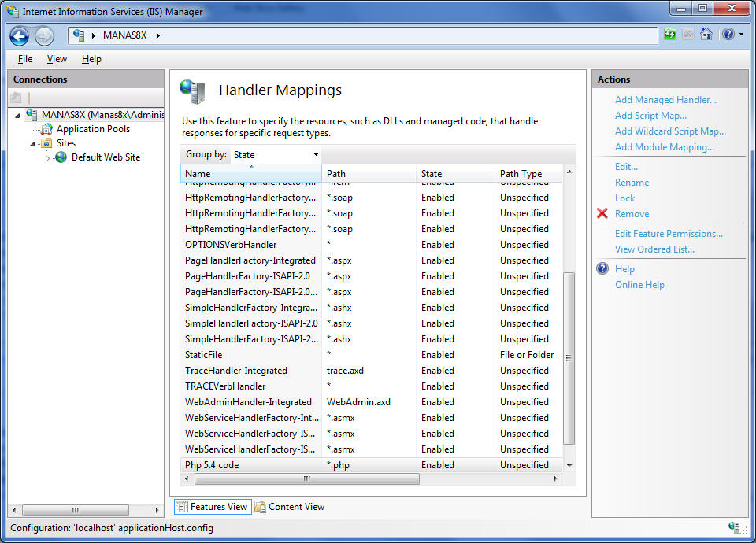Sort by the State column header
This screenshot has height=543, width=756.
[x=456, y=173]
